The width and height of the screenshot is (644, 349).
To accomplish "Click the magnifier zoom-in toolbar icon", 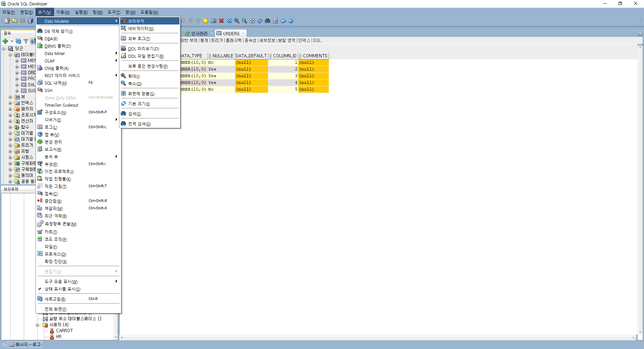I will click(x=237, y=21).
